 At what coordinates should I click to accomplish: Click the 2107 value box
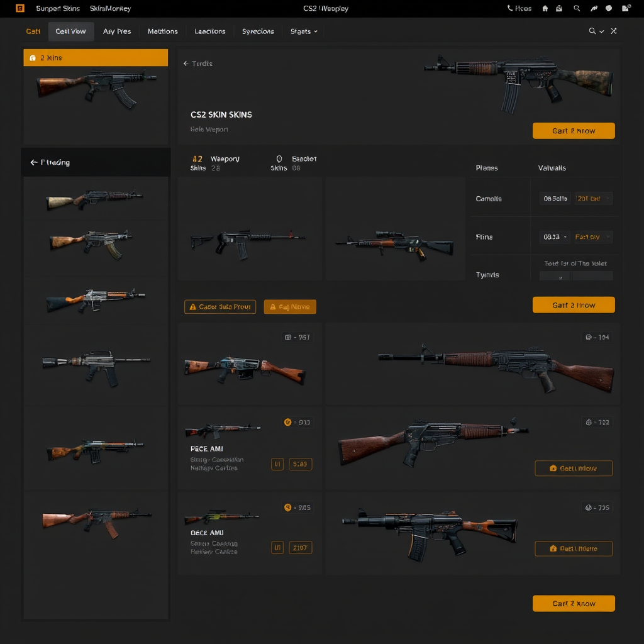[300, 548]
